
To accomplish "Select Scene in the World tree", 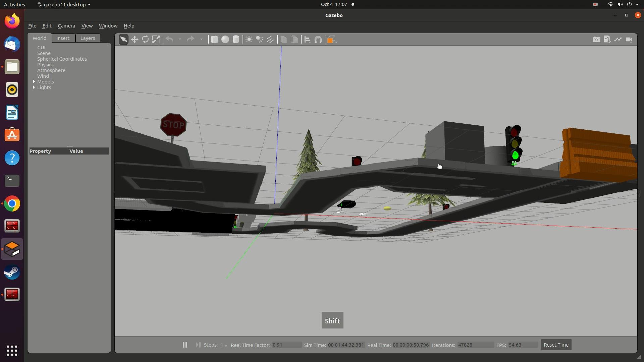I will coord(44,53).
